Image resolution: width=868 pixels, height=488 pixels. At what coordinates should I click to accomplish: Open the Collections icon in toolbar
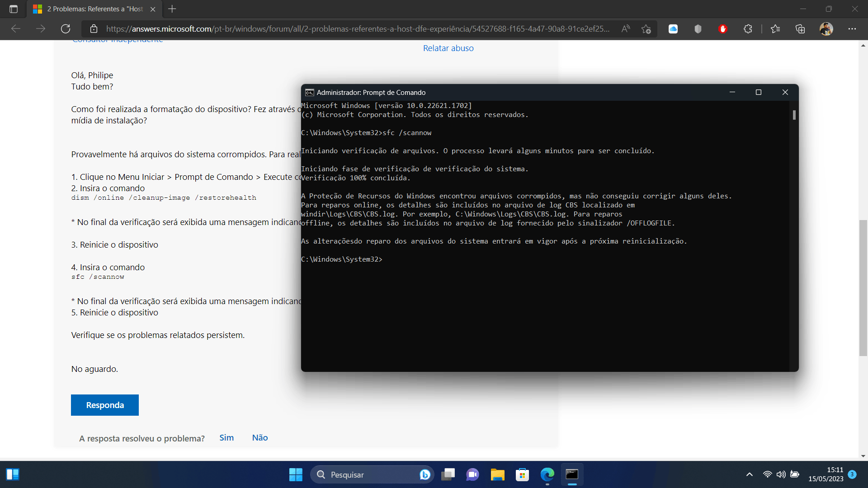(800, 29)
